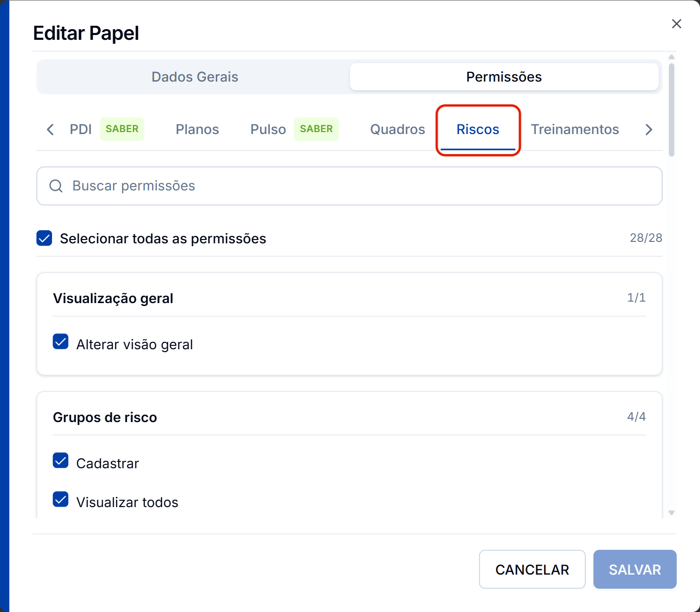Open the Quadros permissions tab

pyautogui.click(x=398, y=129)
